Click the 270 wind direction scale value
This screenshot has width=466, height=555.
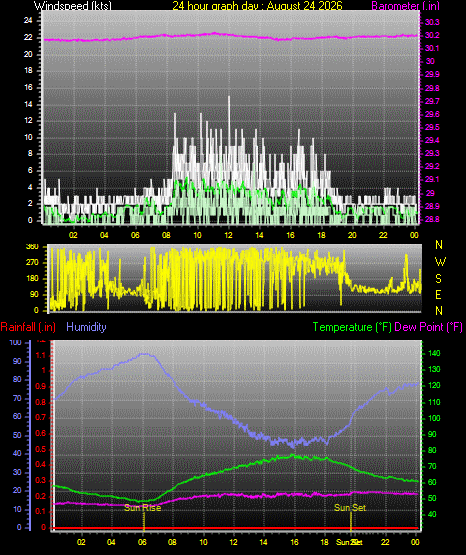click(x=32, y=263)
